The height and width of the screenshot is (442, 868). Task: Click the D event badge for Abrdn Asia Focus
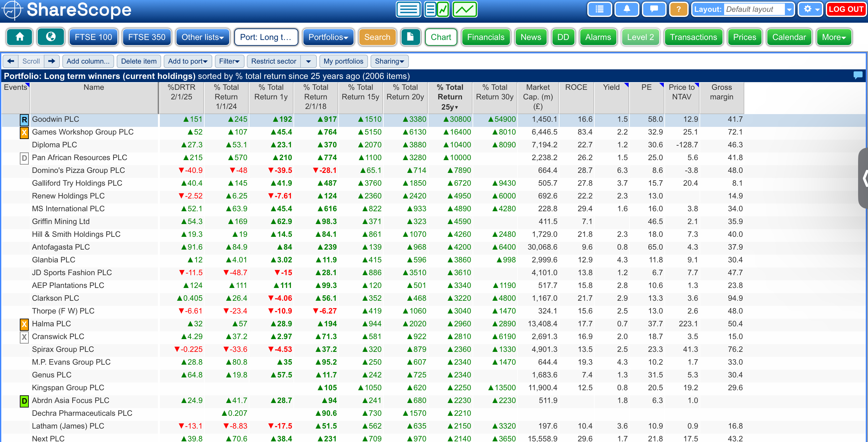[24, 400]
